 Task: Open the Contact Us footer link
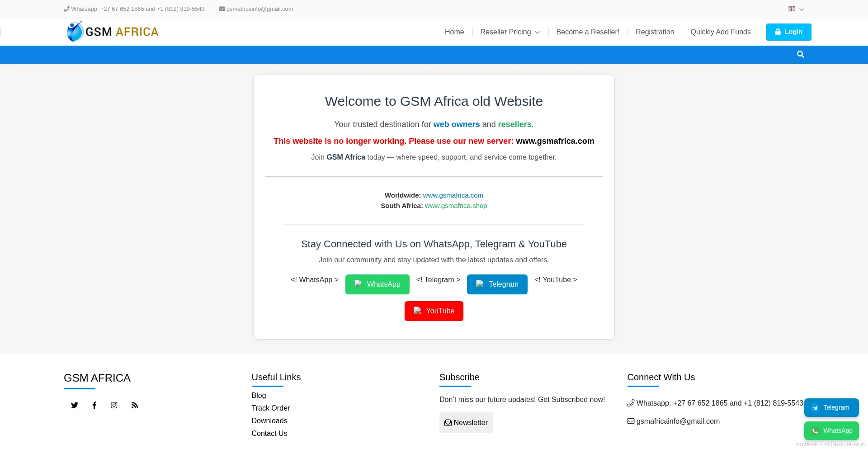tap(269, 434)
